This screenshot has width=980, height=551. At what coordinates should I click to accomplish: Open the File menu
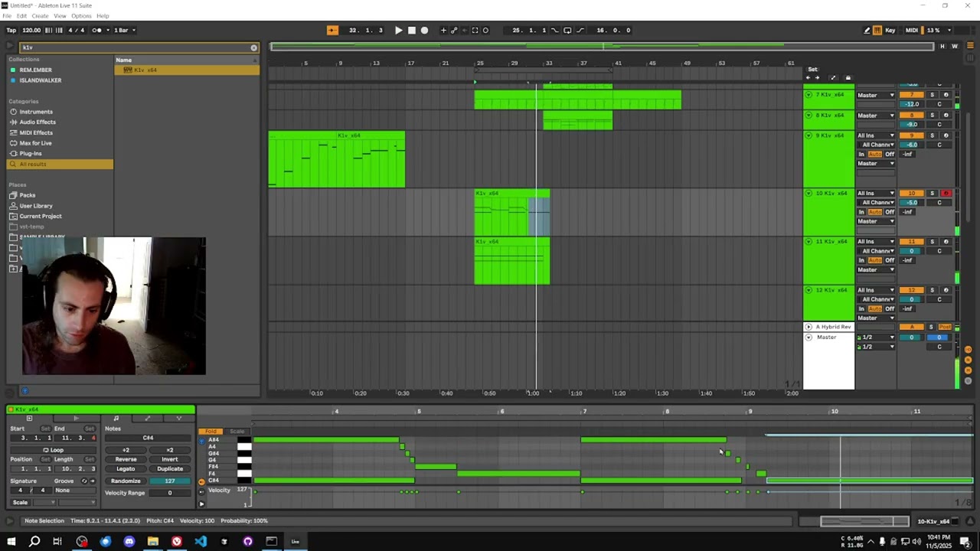click(x=7, y=16)
